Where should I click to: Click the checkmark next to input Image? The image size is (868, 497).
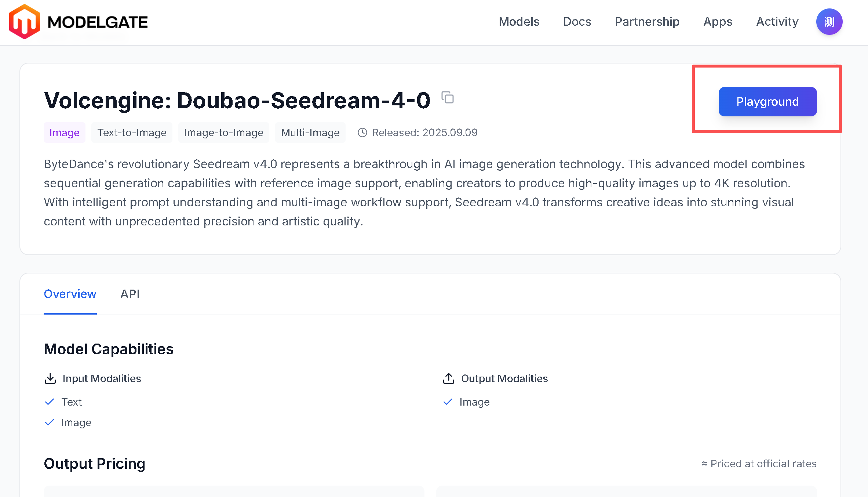(x=50, y=422)
